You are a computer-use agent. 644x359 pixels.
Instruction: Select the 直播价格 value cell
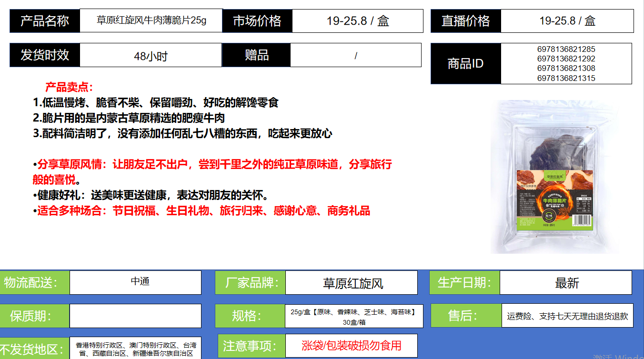pyautogui.click(x=567, y=21)
